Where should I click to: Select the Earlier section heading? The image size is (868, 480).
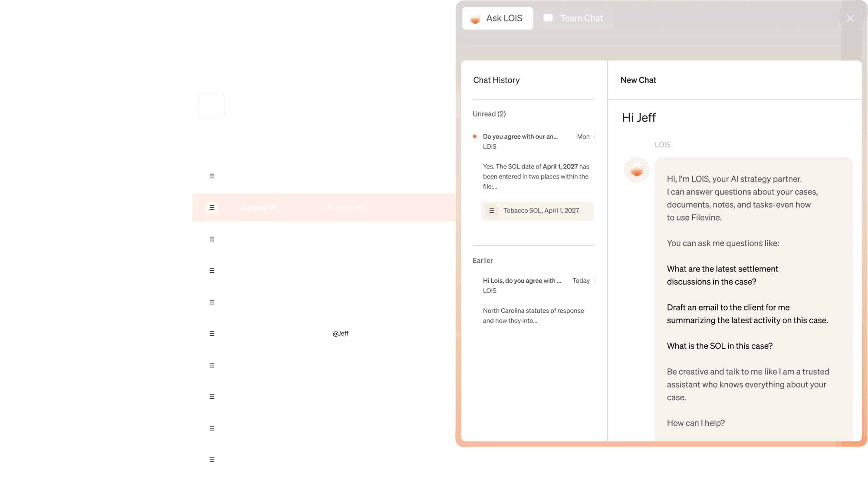tap(483, 261)
